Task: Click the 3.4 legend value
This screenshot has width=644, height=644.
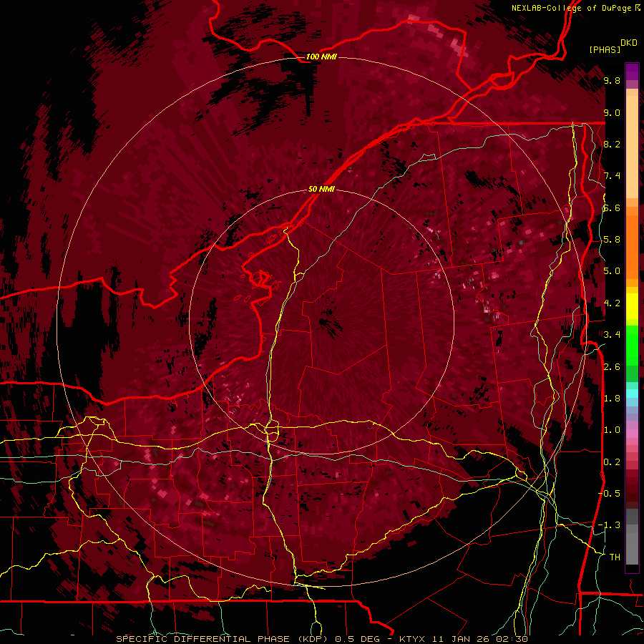Action: pyautogui.click(x=612, y=335)
